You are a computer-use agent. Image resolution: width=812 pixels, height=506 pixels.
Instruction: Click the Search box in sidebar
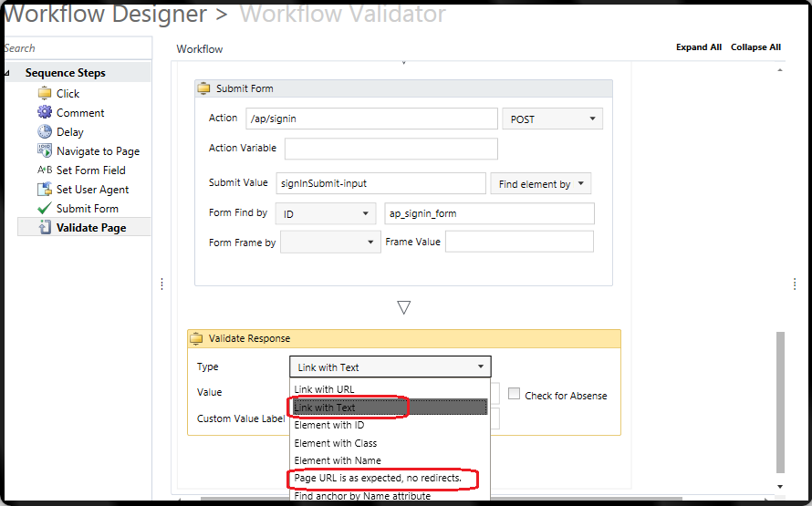click(x=78, y=48)
